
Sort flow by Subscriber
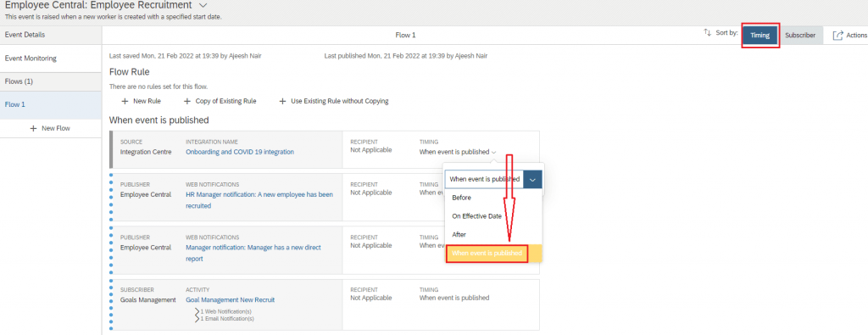point(800,36)
